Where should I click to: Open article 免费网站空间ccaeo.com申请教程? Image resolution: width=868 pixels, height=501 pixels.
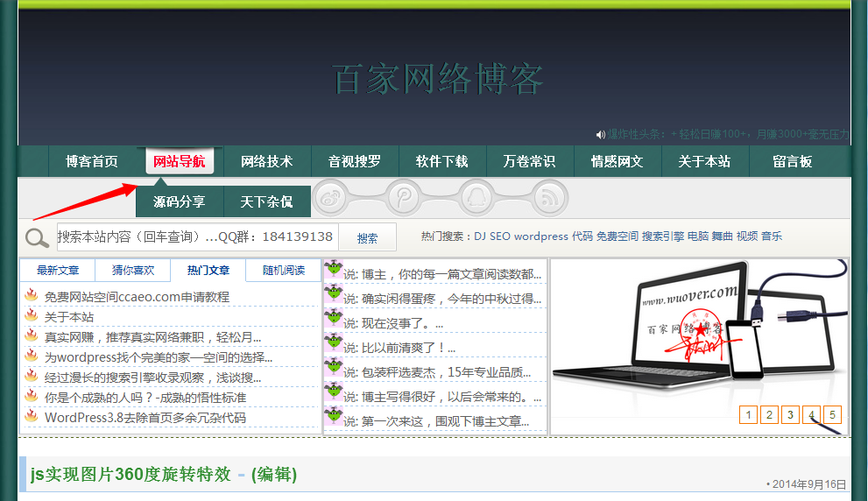pos(137,297)
